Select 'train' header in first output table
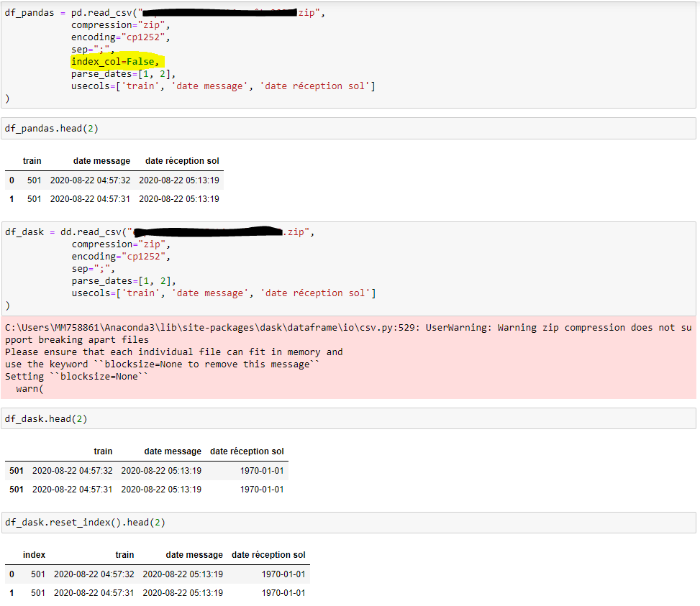 32,161
